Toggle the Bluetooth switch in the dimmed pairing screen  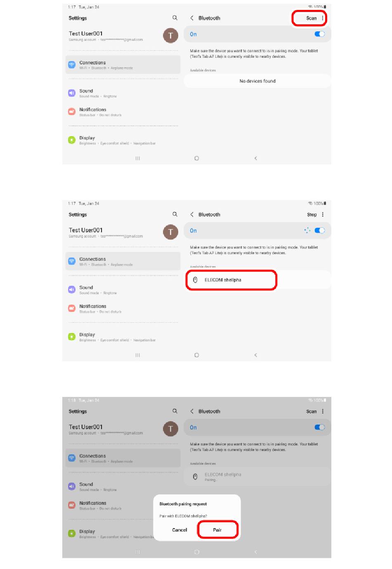click(320, 427)
